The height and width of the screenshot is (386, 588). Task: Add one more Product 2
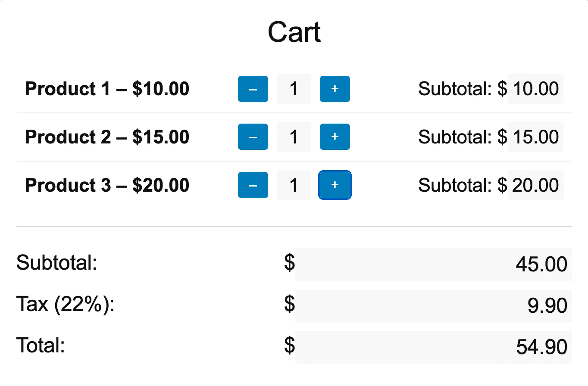pyautogui.click(x=335, y=137)
